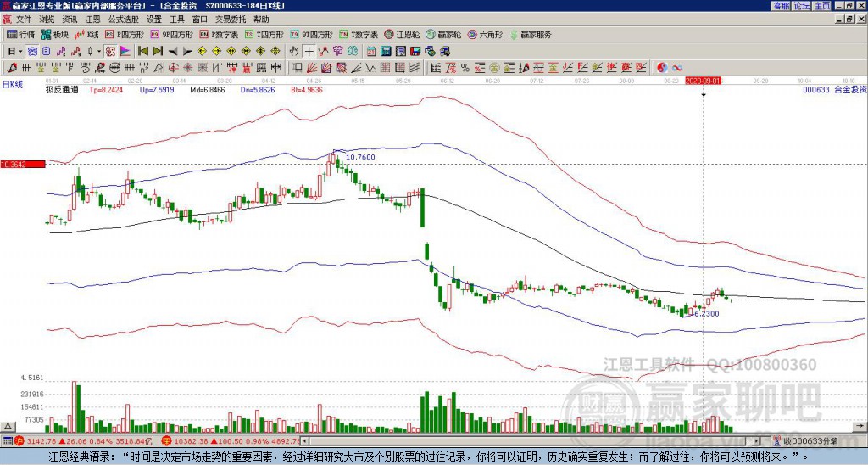Click the red 2023-09-01 date marker
Viewport: 868px width, 465px height.
coord(703,81)
